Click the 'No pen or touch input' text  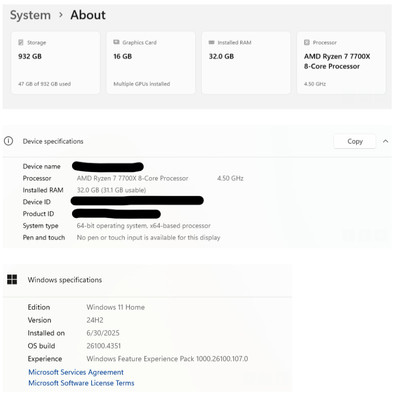pos(148,238)
